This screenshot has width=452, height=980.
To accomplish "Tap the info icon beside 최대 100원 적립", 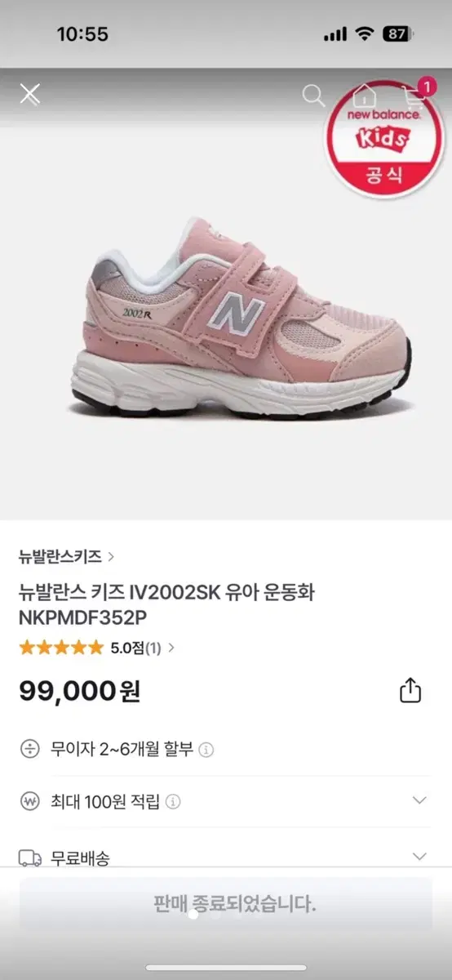I will click(x=174, y=802).
